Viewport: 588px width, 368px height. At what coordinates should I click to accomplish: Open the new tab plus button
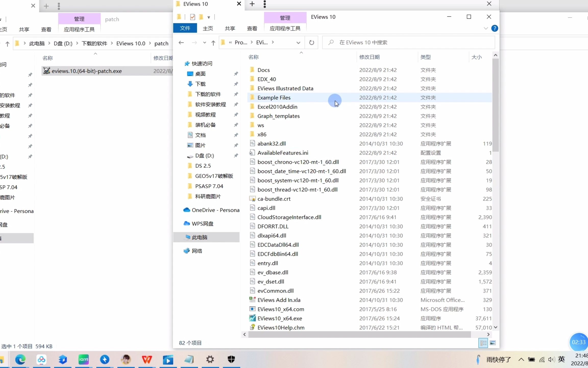[252, 4]
